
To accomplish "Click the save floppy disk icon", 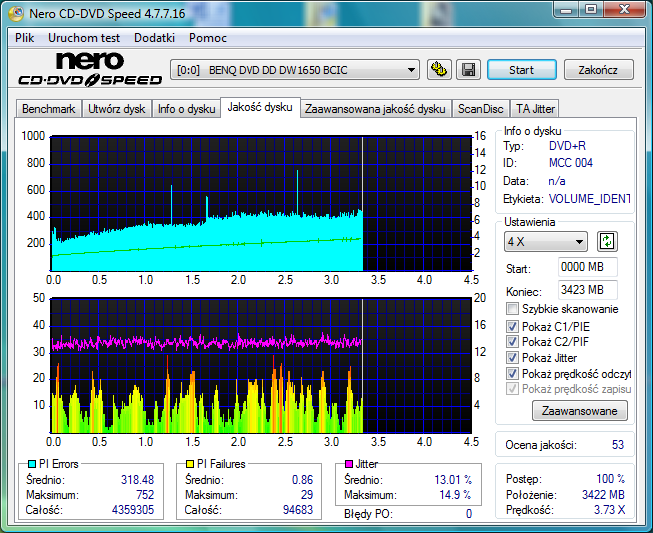I will 468,70.
